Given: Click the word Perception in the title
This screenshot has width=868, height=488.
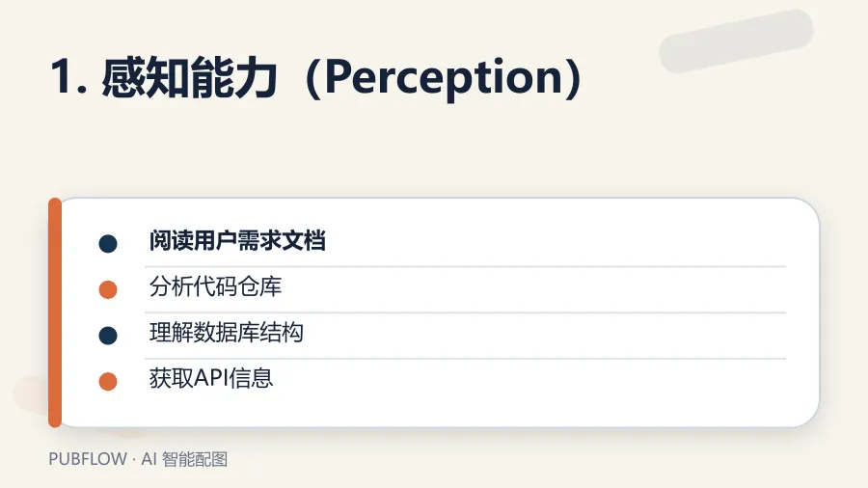Looking at the screenshot, I should point(444,77).
